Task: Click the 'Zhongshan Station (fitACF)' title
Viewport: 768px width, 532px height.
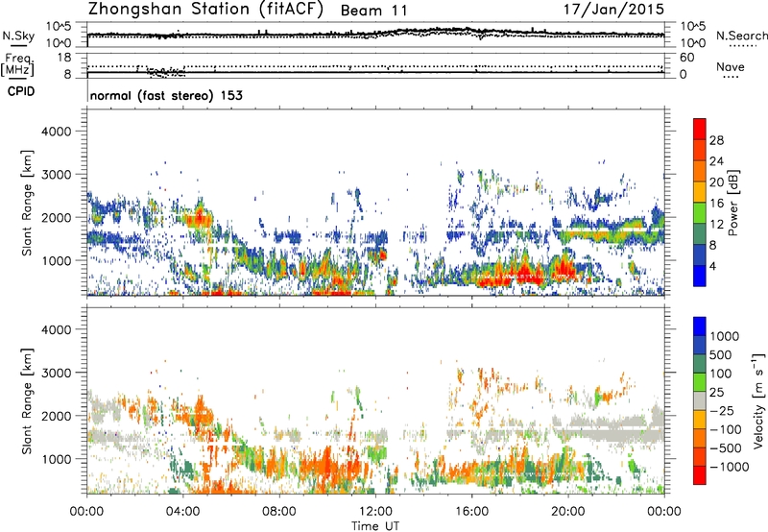Action: click(x=205, y=10)
